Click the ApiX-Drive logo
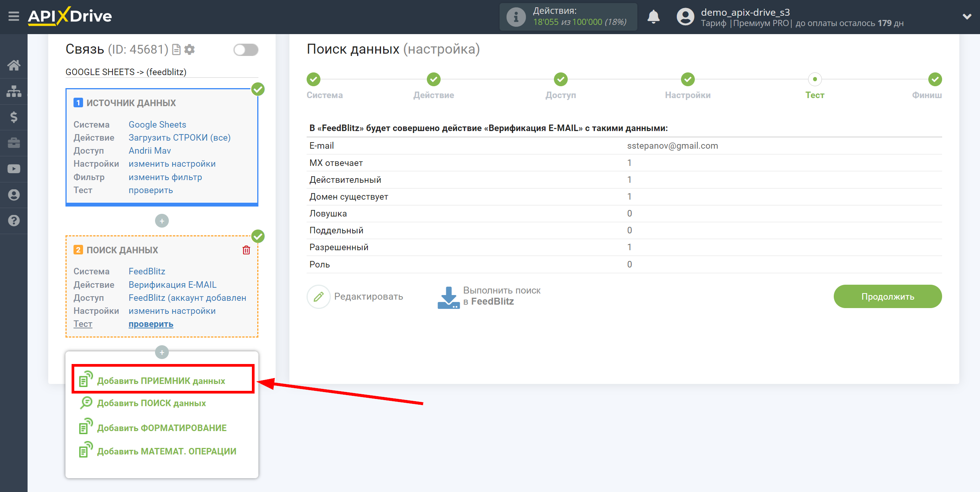 (x=70, y=16)
